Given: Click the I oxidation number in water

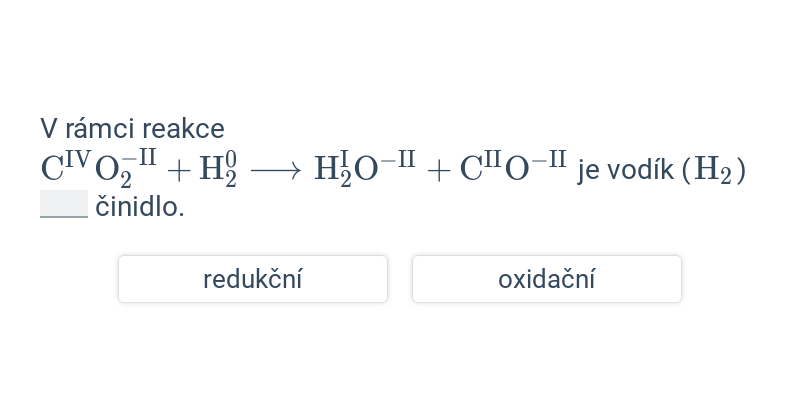Looking at the screenshot, I should 345,158.
